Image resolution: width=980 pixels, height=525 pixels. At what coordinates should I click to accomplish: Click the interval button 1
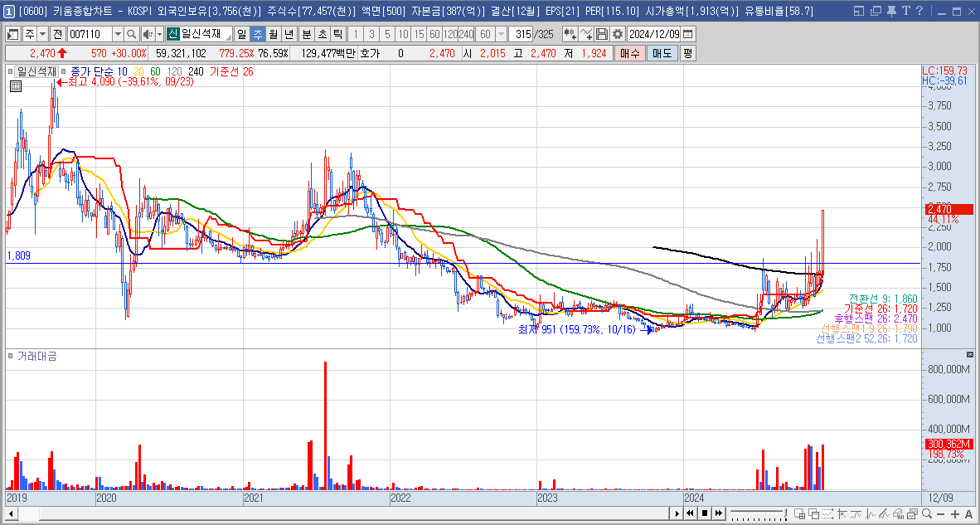[356, 34]
